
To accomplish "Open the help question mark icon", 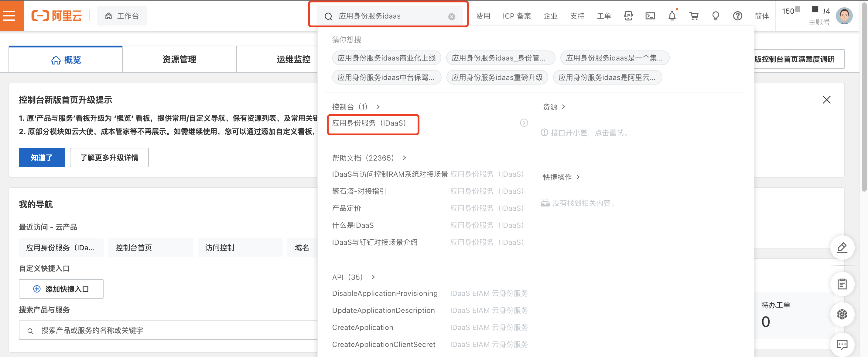I will 738,16.
